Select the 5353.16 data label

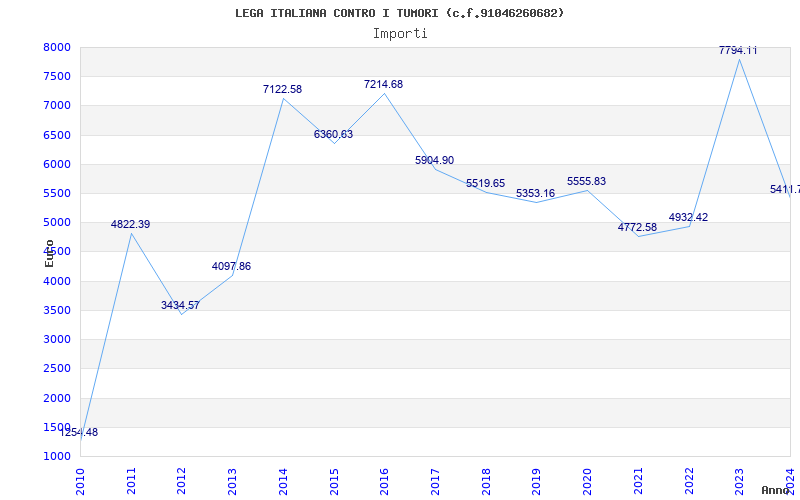(535, 194)
